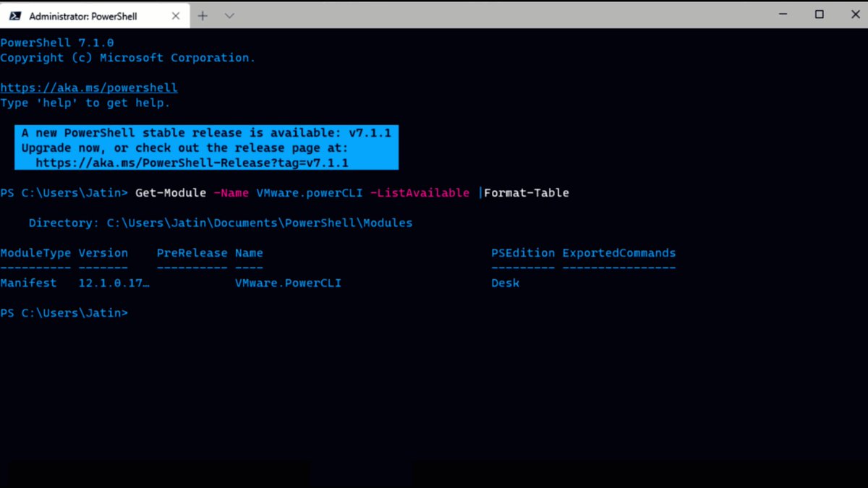868x488 pixels.
Task: Open a new tab with plus button
Action: coord(203,15)
